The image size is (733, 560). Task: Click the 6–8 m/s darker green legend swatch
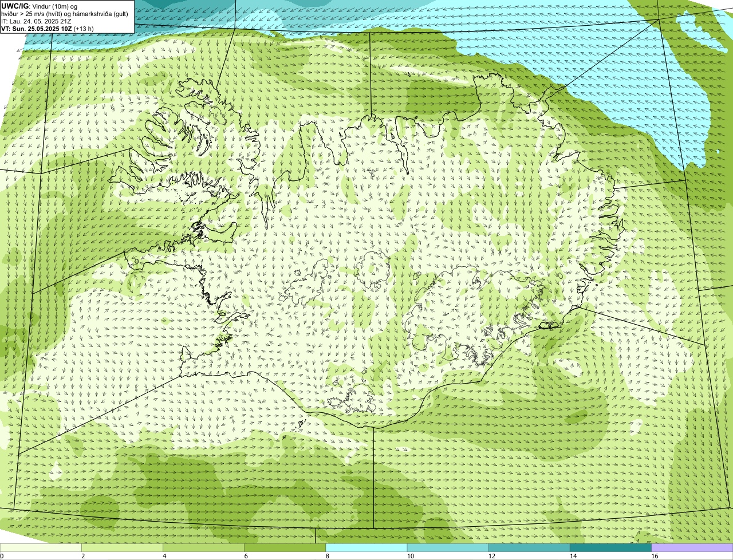[285, 547]
